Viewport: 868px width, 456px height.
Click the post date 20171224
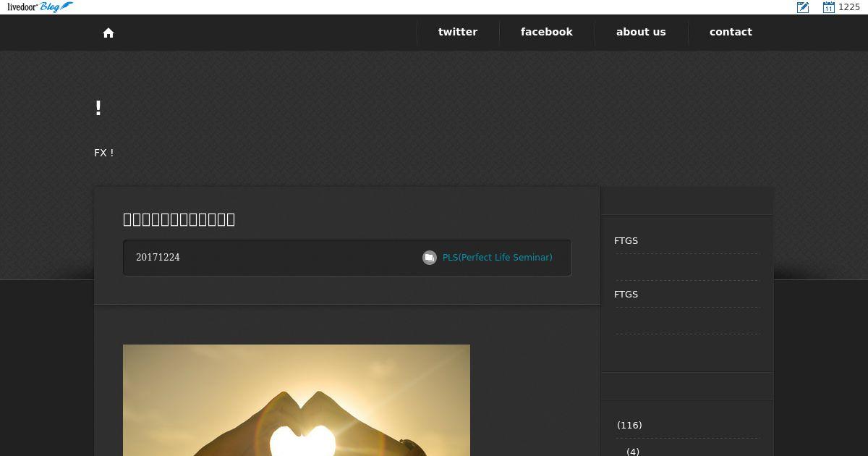pos(158,258)
